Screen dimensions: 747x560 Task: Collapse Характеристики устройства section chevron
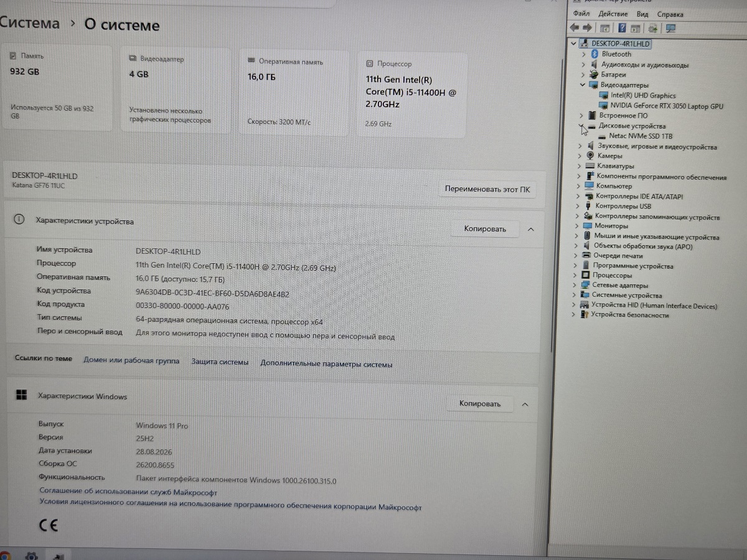530,229
